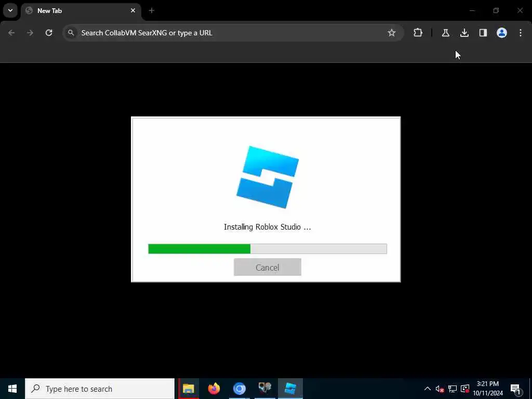This screenshot has height=399, width=532.
Task: Open the profile avatar menu
Action: tap(502, 33)
